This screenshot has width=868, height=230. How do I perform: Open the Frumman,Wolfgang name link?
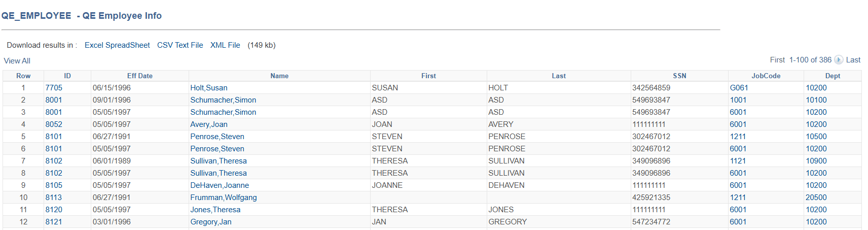pos(224,198)
